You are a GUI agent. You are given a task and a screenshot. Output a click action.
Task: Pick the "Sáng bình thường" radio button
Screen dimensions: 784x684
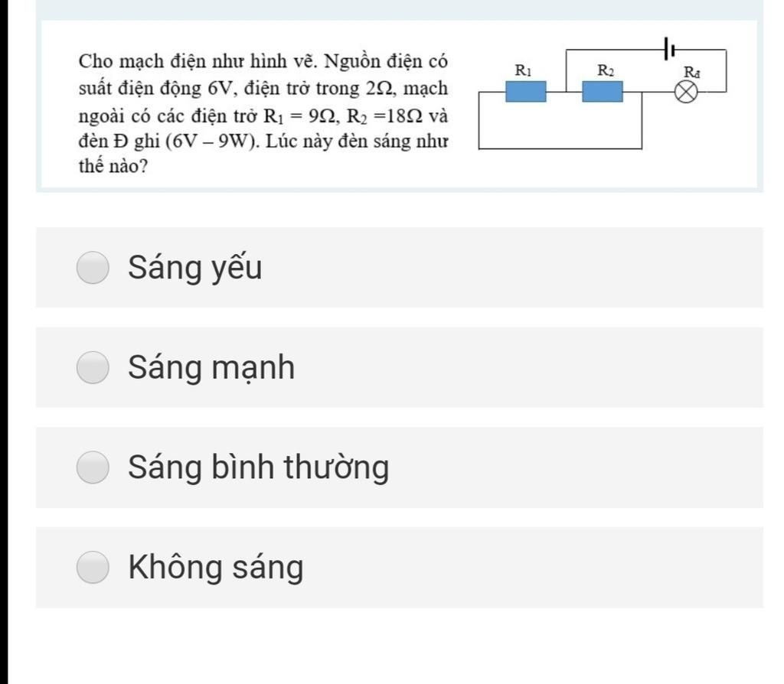pyautogui.click(x=93, y=467)
